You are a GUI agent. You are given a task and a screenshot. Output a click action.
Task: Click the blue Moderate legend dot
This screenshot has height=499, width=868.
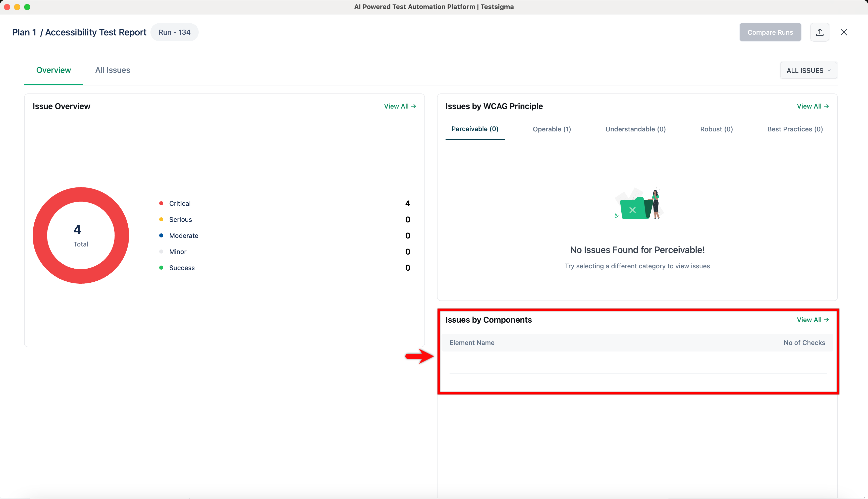(161, 235)
